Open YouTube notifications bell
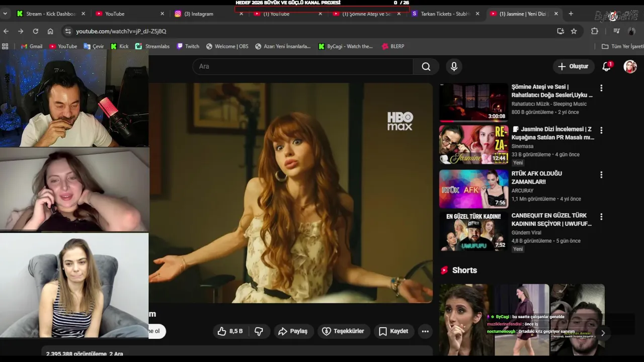 [x=606, y=66]
